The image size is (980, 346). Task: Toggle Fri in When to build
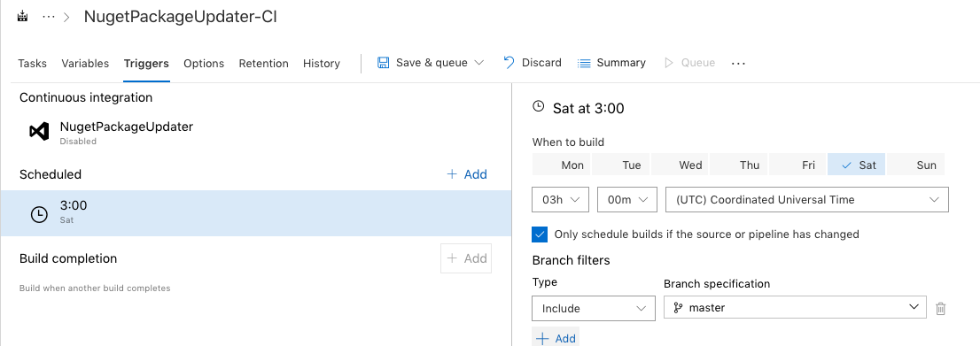coord(797,165)
